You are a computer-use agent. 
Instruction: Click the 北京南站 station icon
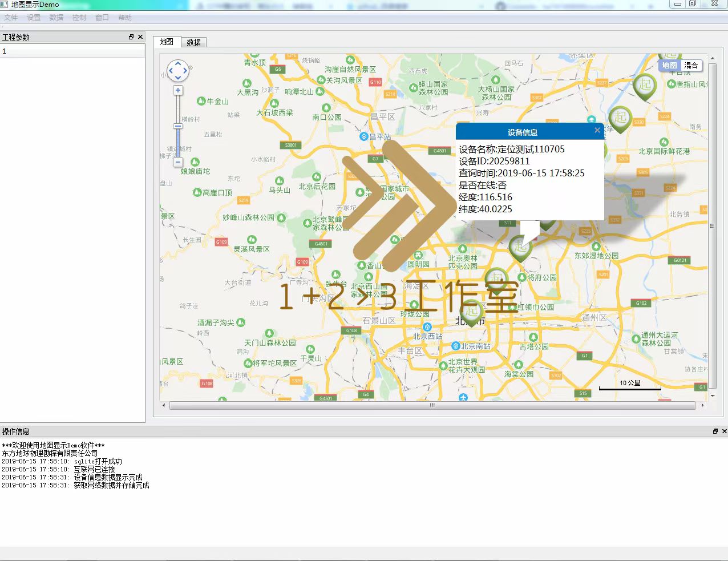455,346
